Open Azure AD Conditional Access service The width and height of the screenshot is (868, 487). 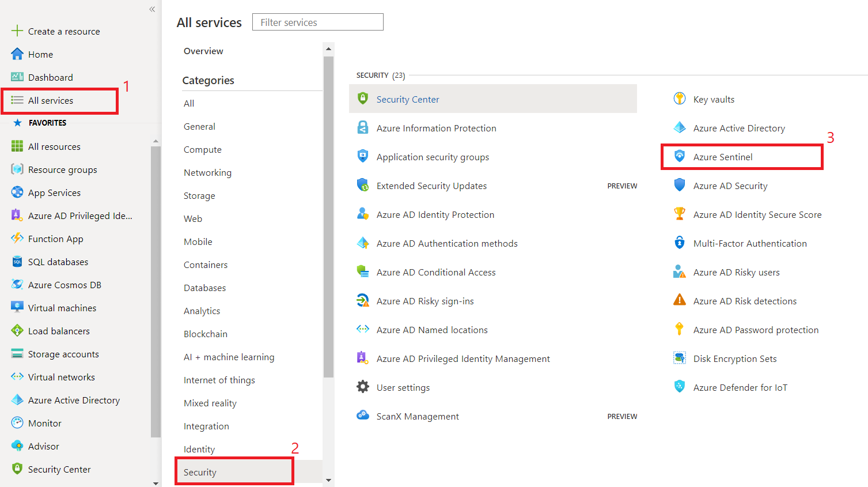[x=435, y=272]
